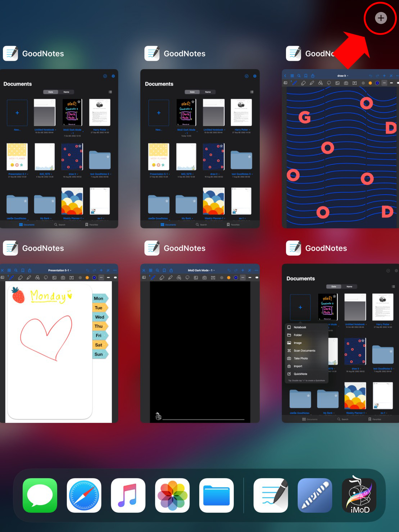Launch Messages from the dock
This screenshot has height=532, width=399.
[x=40, y=495]
